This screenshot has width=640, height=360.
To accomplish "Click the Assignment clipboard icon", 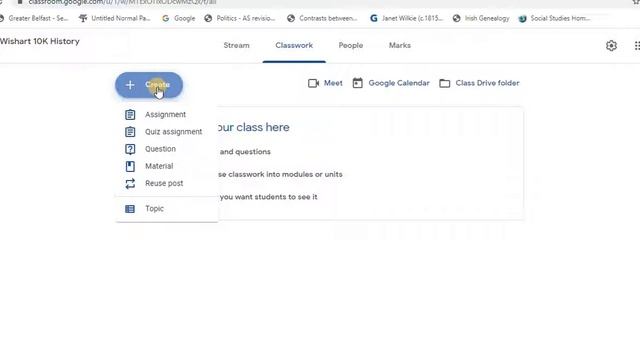I will (x=130, y=115).
